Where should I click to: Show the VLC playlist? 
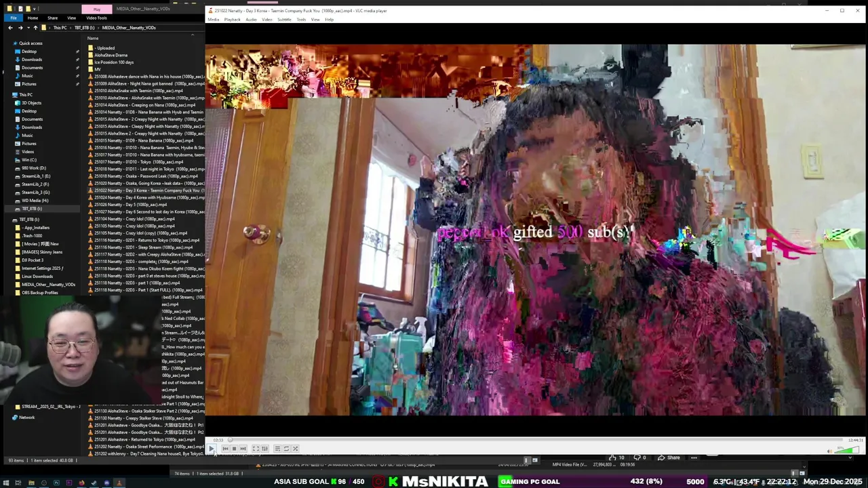click(x=277, y=449)
